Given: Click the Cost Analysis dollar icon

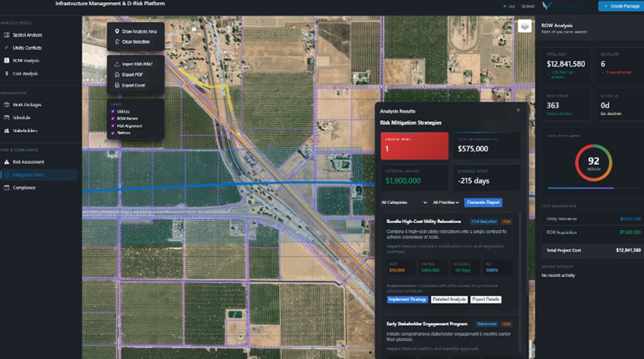Looking at the screenshot, I should pyautogui.click(x=6, y=74).
